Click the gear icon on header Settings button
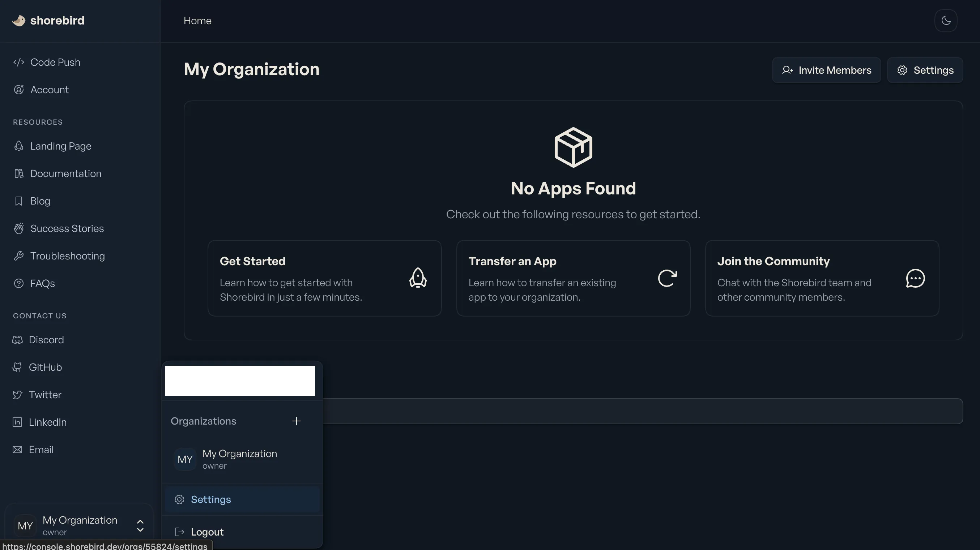This screenshot has height=550, width=980. [902, 70]
